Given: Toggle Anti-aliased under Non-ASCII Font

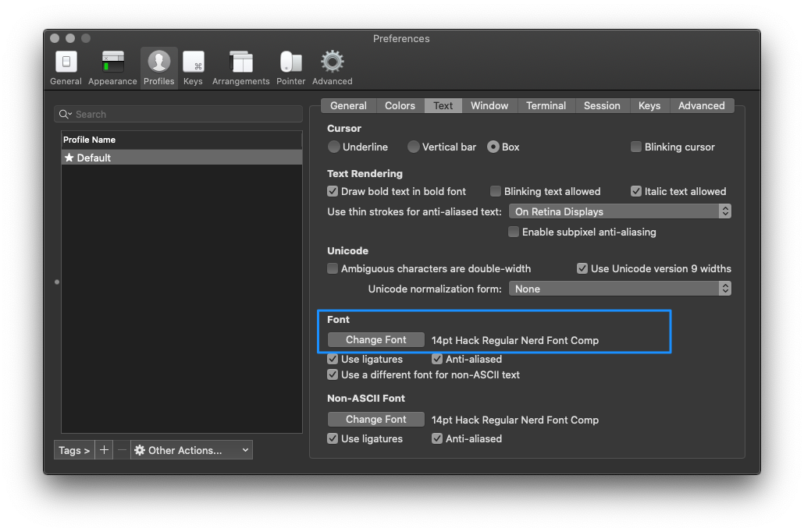Looking at the screenshot, I should [x=437, y=438].
